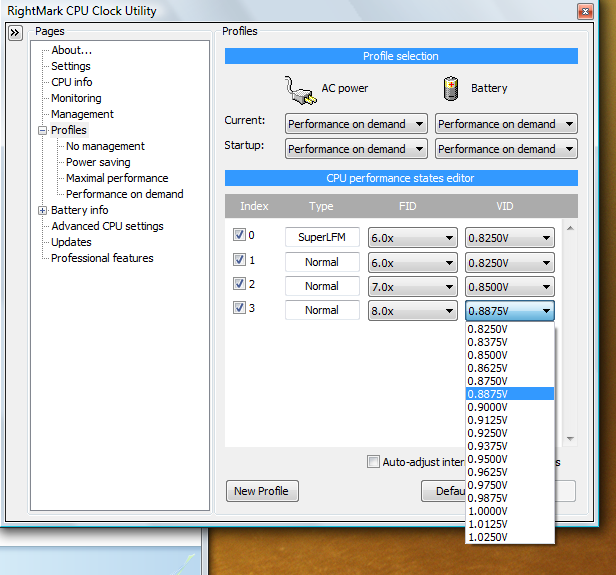
Task: Select 1.0250V in the VID list
Action: 510,537
